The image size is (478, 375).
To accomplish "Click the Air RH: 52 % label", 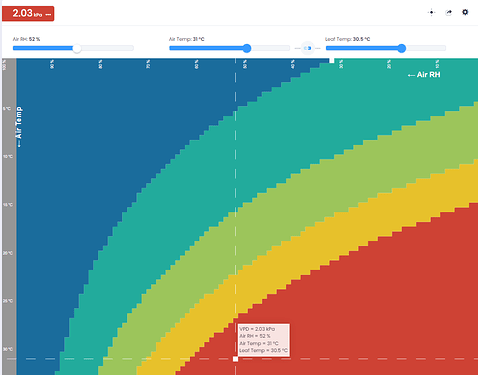I will tap(26, 39).
